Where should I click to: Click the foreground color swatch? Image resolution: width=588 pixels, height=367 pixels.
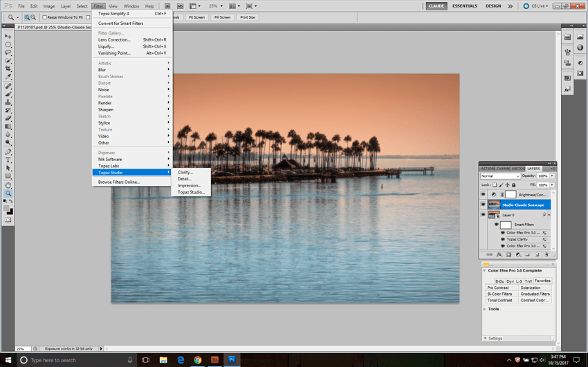coord(7,209)
